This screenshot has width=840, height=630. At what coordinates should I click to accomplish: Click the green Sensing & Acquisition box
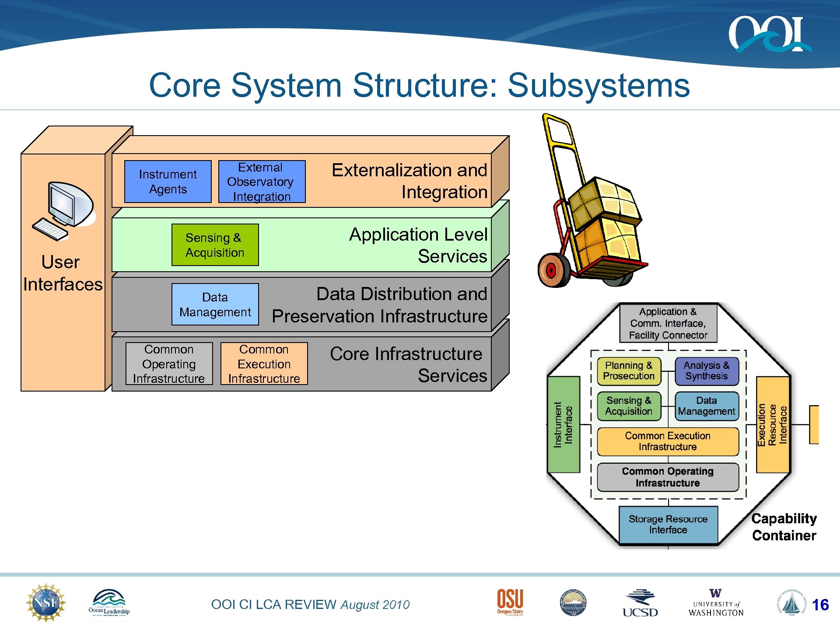(x=215, y=245)
